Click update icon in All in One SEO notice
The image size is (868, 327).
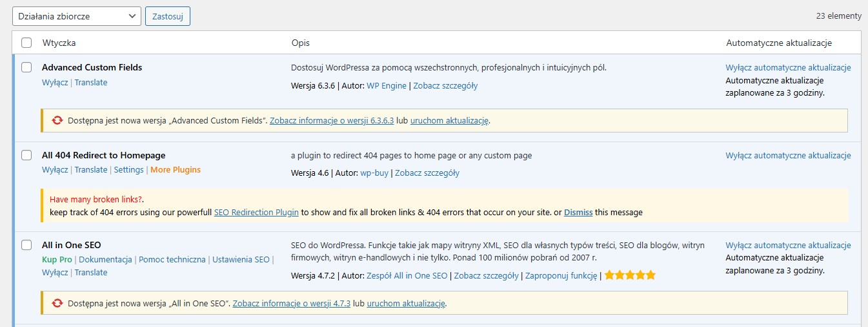(x=57, y=302)
